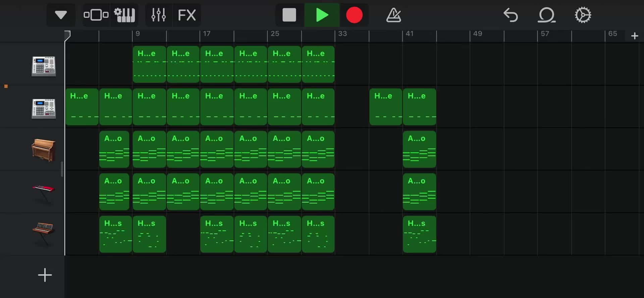Click the track header pull handle
Image resolution: width=644 pixels, height=298 pixels.
[x=62, y=169]
